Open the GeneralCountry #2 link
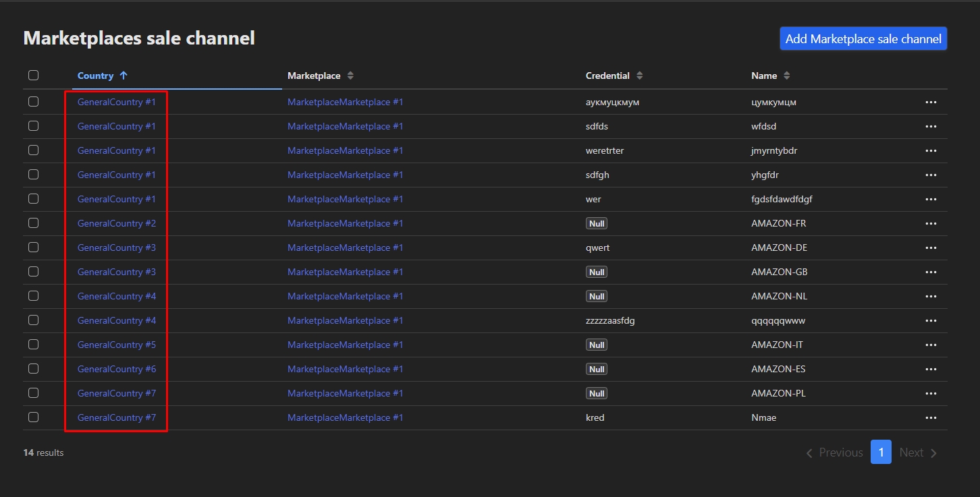980x497 pixels. (115, 223)
